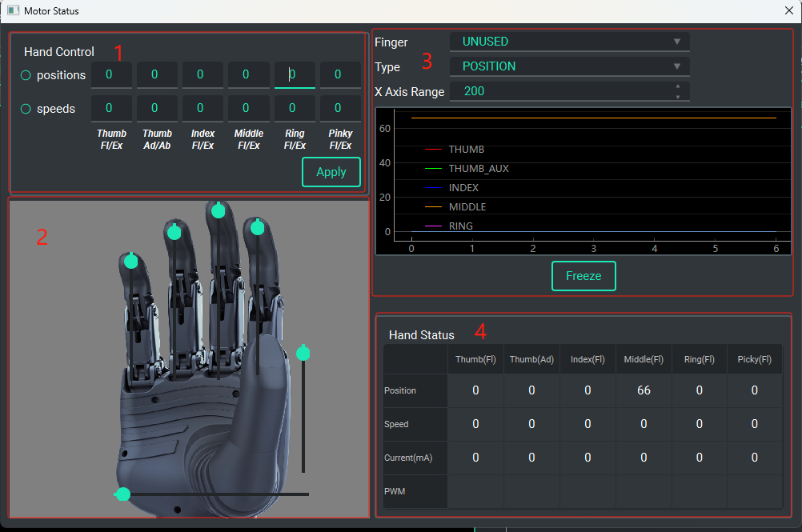Select the positions radio button
Viewport: 802px width, 532px height.
pyautogui.click(x=26, y=75)
